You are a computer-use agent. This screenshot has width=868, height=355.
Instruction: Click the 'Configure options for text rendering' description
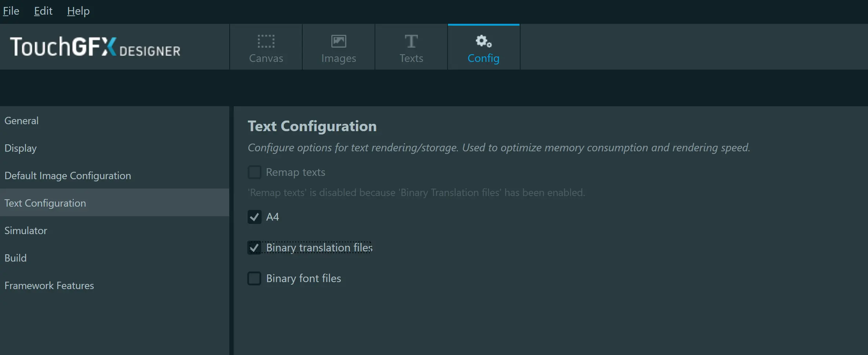pyautogui.click(x=499, y=148)
